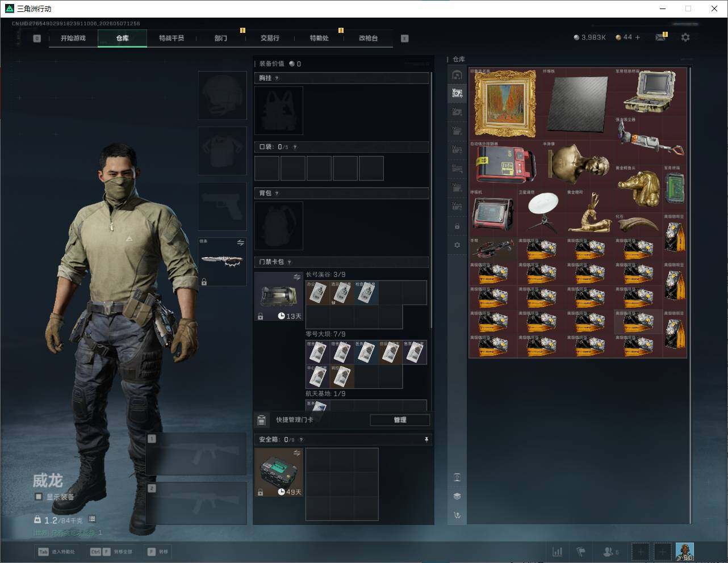Toggle the 显示装备 checkbox
Image resolution: width=728 pixels, height=563 pixels.
click(x=39, y=497)
